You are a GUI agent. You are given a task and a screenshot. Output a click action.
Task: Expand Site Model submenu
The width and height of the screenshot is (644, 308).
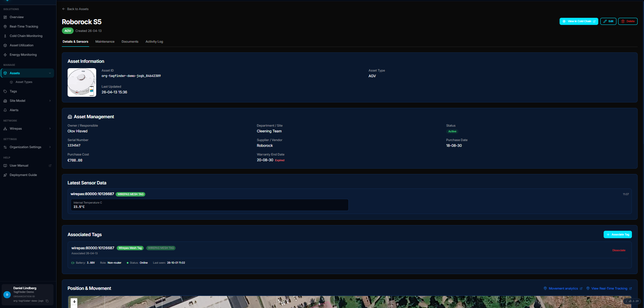(50, 101)
